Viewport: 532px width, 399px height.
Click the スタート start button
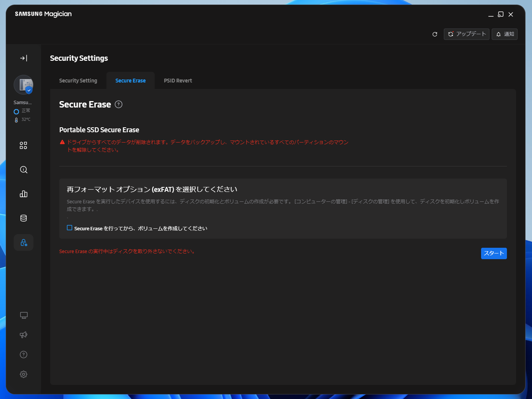(494, 253)
